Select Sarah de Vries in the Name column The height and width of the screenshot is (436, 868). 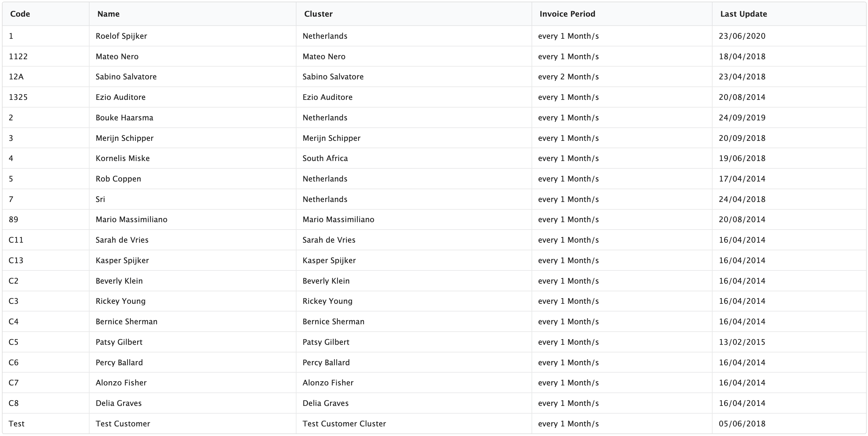tap(122, 240)
